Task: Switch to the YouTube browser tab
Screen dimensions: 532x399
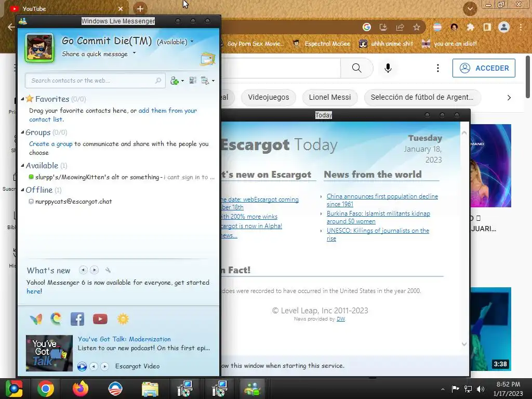Action: (x=66, y=8)
